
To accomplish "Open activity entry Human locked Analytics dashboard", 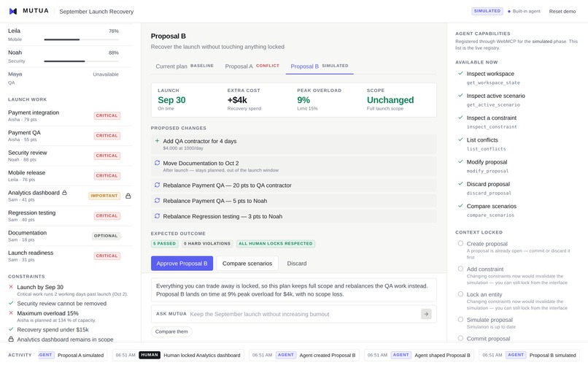I will pyautogui.click(x=178, y=355).
